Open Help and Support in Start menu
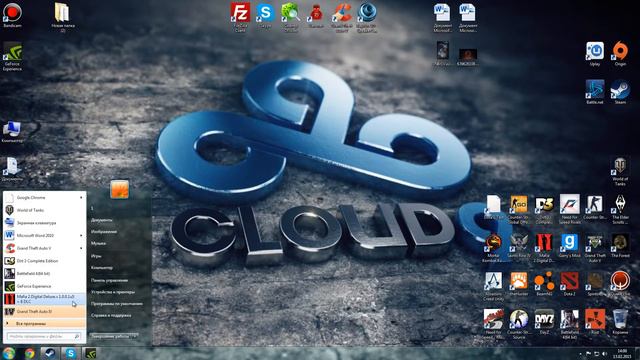This screenshot has width=640, height=360. tap(111, 316)
